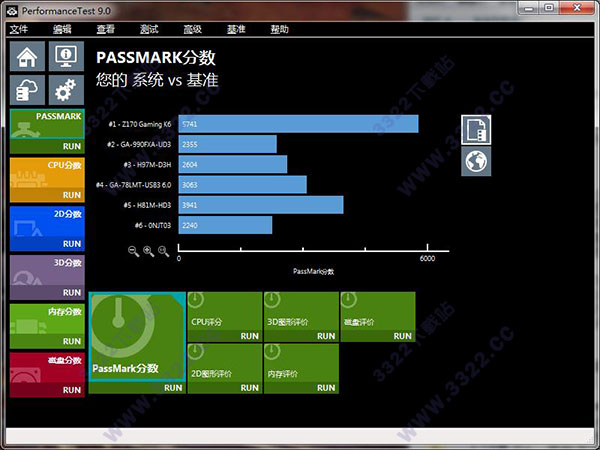This screenshot has height=450, width=600.
Task: Select the PASSMARK score sidebar tile
Action: (x=47, y=124)
